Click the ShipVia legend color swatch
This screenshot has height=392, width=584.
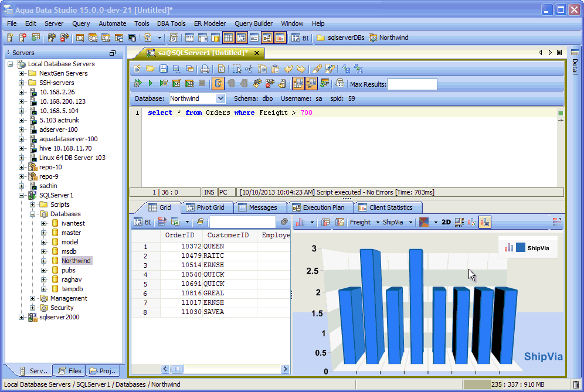[x=521, y=247]
